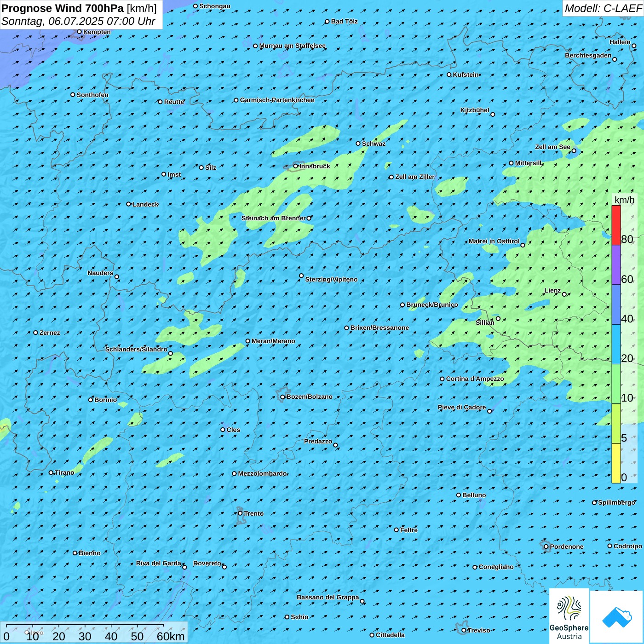This screenshot has height=644, width=644.
Task: Click the Zernez city label
Action: click(50, 333)
